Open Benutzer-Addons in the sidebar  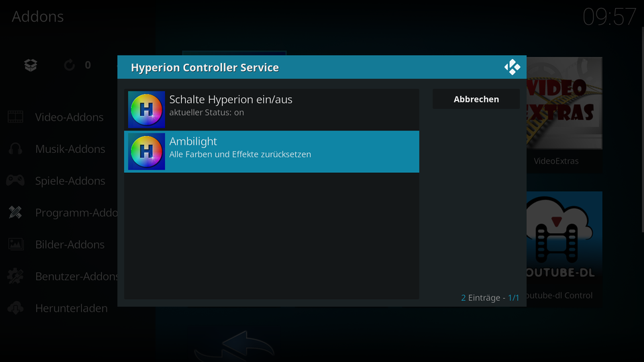(76, 276)
